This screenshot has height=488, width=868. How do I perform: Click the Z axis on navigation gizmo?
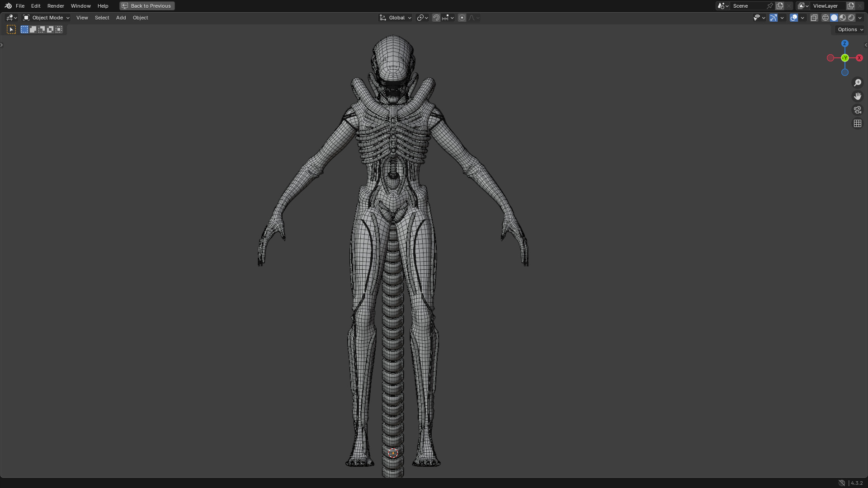(844, 43)
